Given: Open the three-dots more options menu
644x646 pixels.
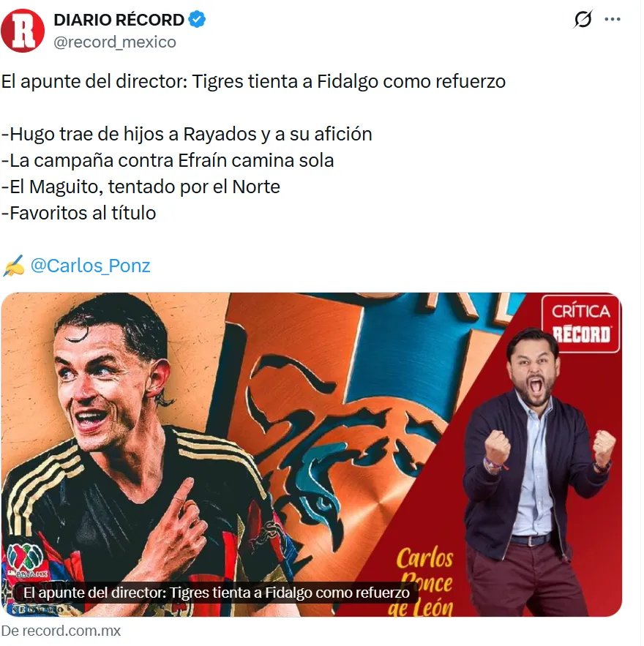Looking at the screenshot, I should tap(613, 19).
